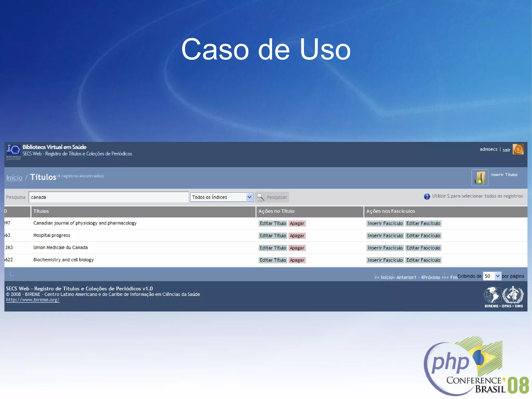
Task: Click the magnifying glass search icon
Action: [261, 197]
